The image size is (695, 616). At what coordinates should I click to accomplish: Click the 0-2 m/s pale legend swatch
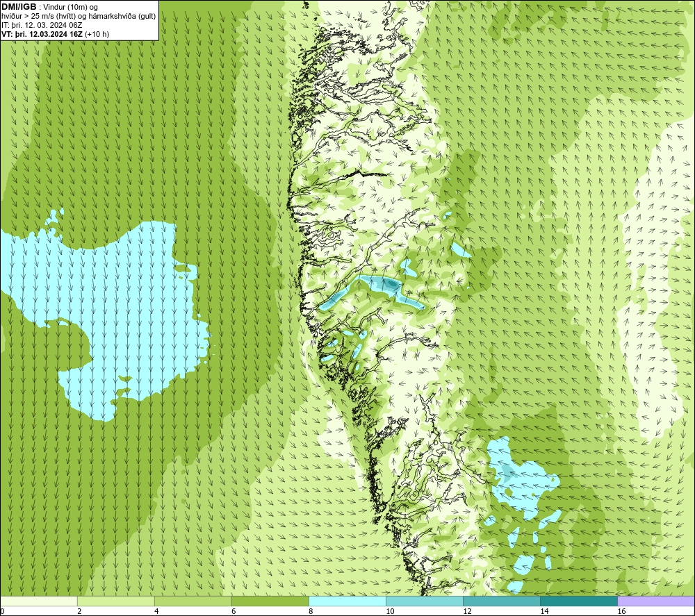pyautogui.click(x=38, y=601)
